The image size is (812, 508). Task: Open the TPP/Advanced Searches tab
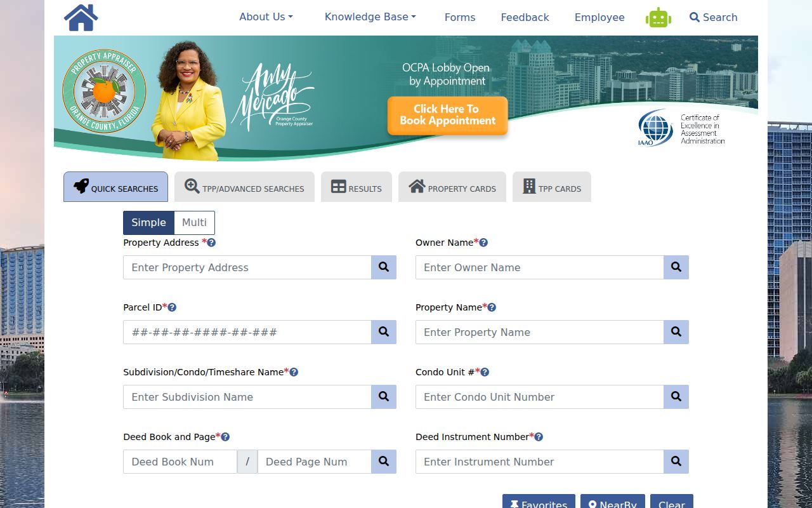244,187
